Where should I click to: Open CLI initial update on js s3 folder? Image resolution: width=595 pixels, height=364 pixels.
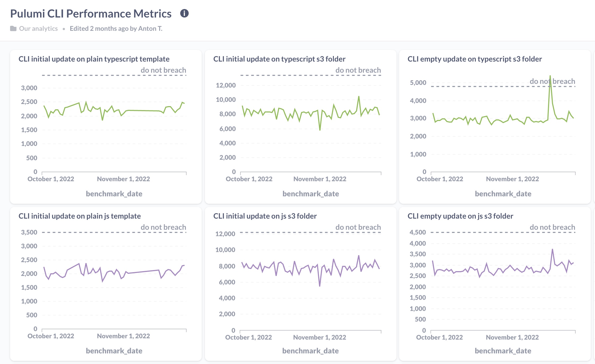pos(265,216)
